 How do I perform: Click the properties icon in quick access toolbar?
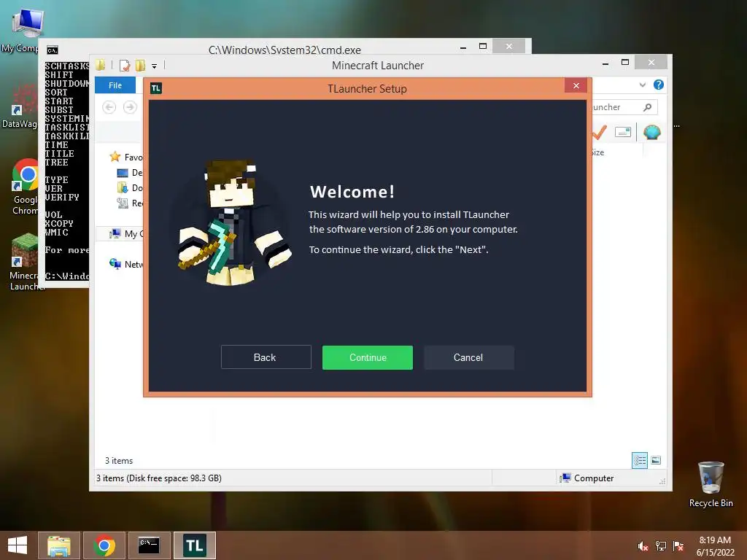click(125, 65)
